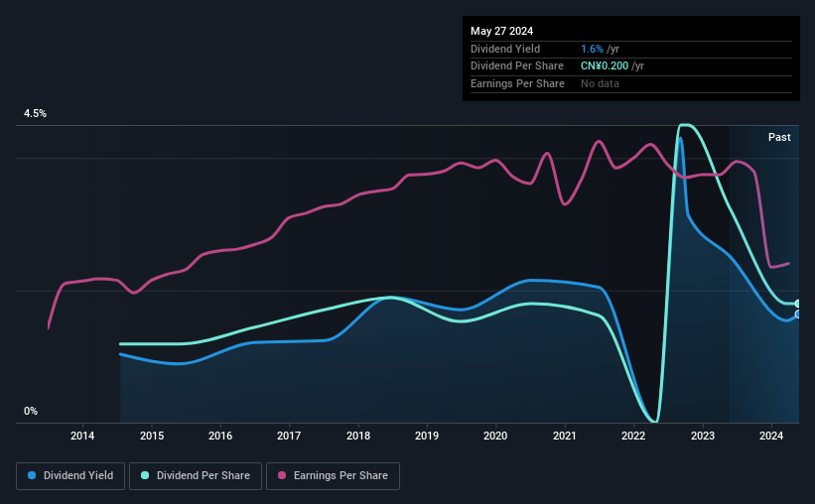Click the 2014 year label on the axis
This screenshot has width=815, height=504.
[82, 436]
